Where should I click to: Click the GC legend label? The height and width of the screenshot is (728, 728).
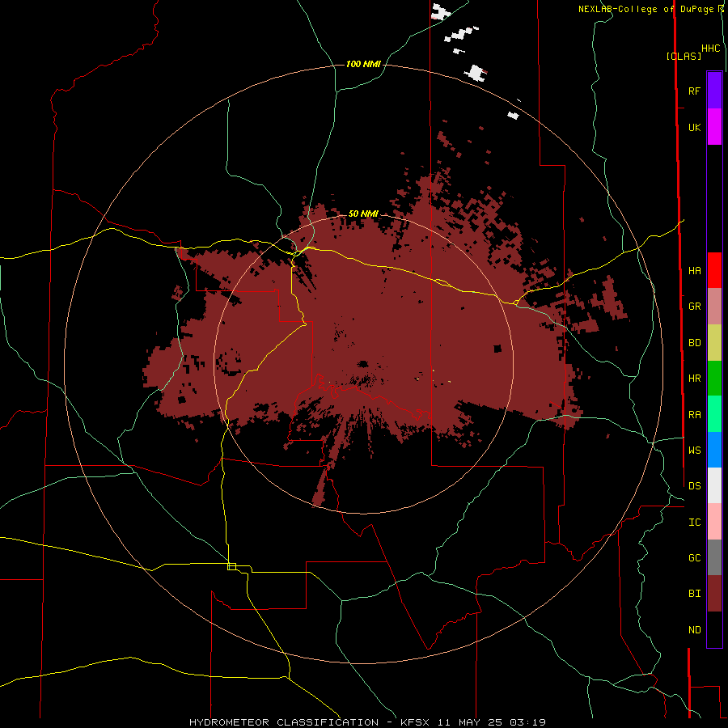(695, 557)
